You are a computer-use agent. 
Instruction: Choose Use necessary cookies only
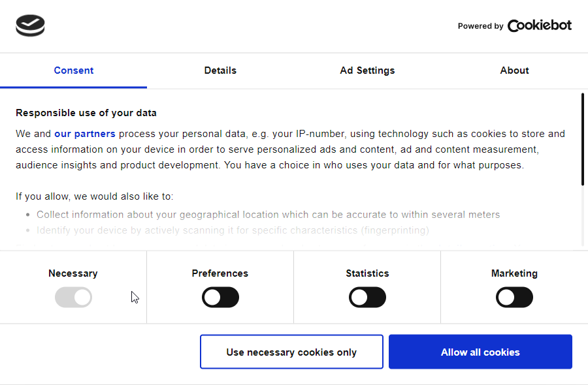click(x=291, y=352)
